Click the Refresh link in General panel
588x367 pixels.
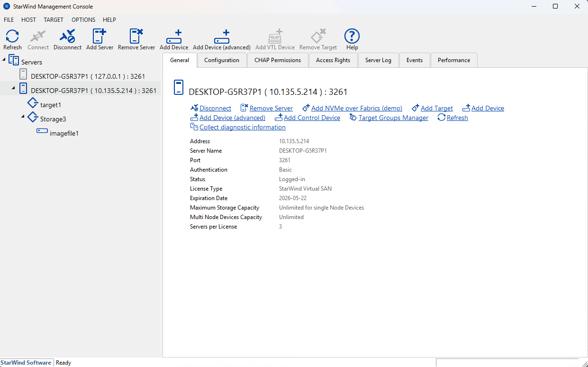pyautogui.click(x=457, y=118)
